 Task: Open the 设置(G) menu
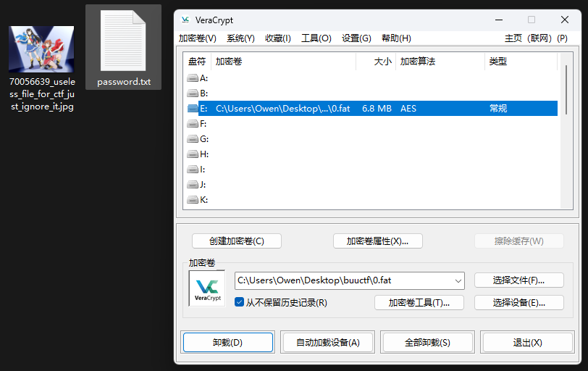[356, 38]
